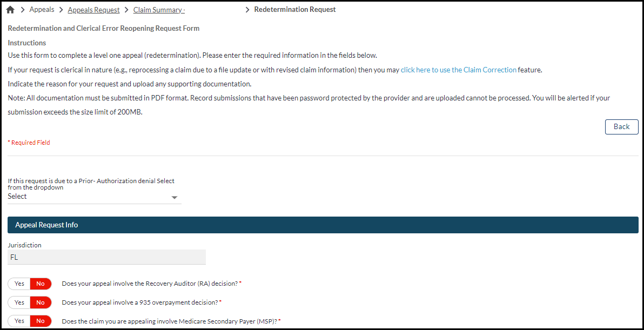644x330 pixels.
Task: Click the 'Instructions' heading
Action: (x=26, y=43)
